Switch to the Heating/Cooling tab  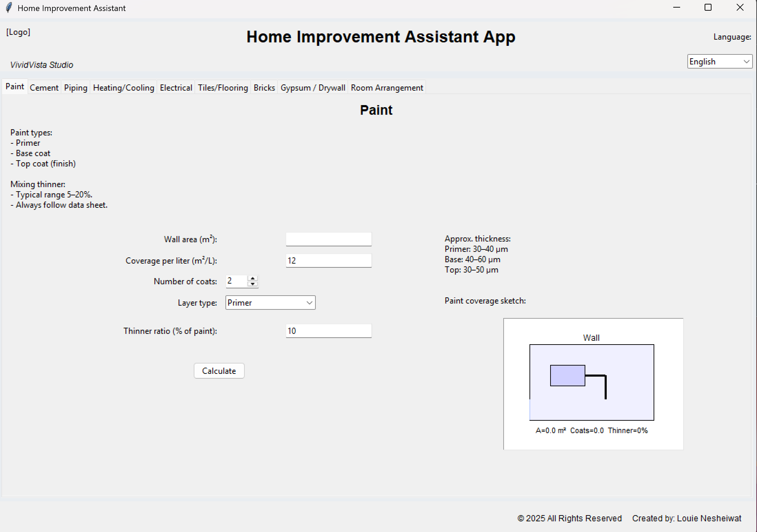coord(123,87)
